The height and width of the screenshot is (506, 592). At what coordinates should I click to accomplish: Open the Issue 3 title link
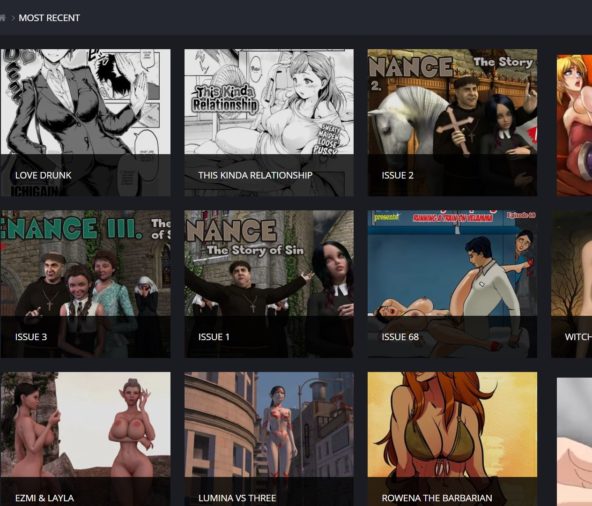point(31,337)
